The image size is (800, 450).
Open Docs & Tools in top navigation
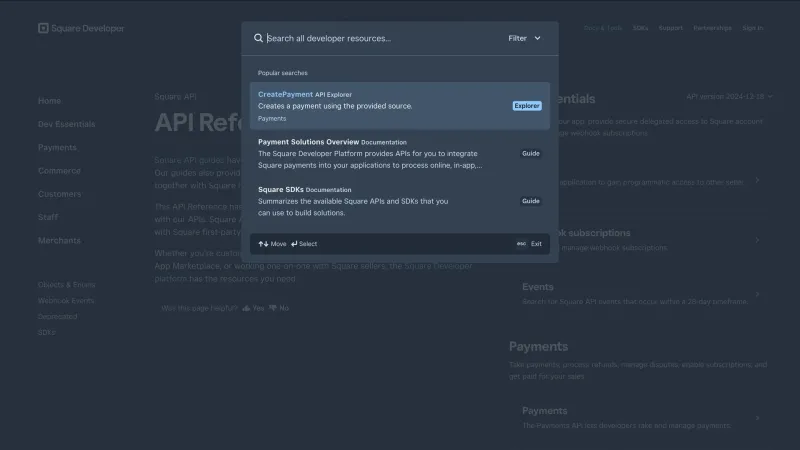(603, 28)
